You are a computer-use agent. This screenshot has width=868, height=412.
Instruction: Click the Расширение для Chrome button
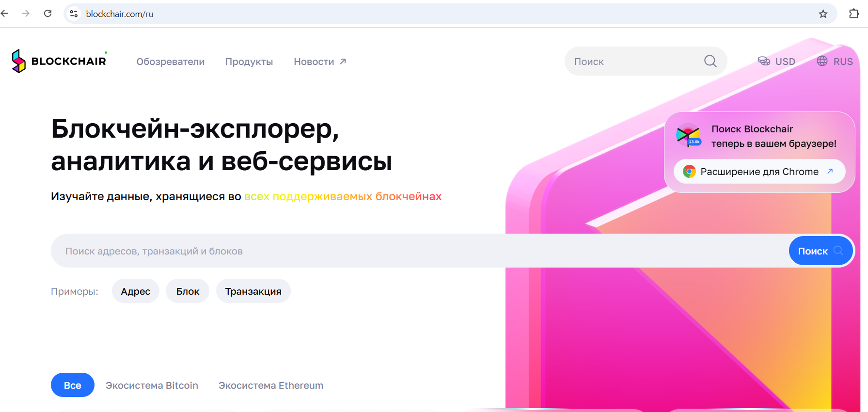(x=759, y=172)
